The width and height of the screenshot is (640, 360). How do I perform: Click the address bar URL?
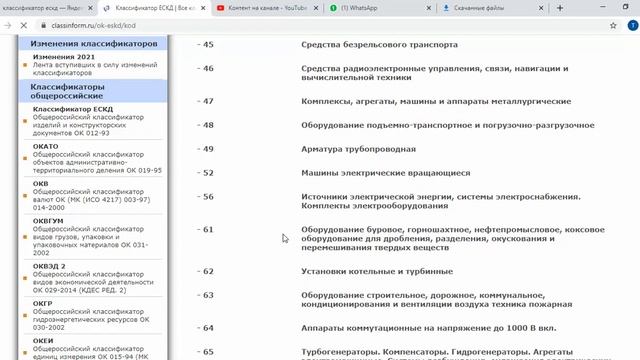(93, 25)
